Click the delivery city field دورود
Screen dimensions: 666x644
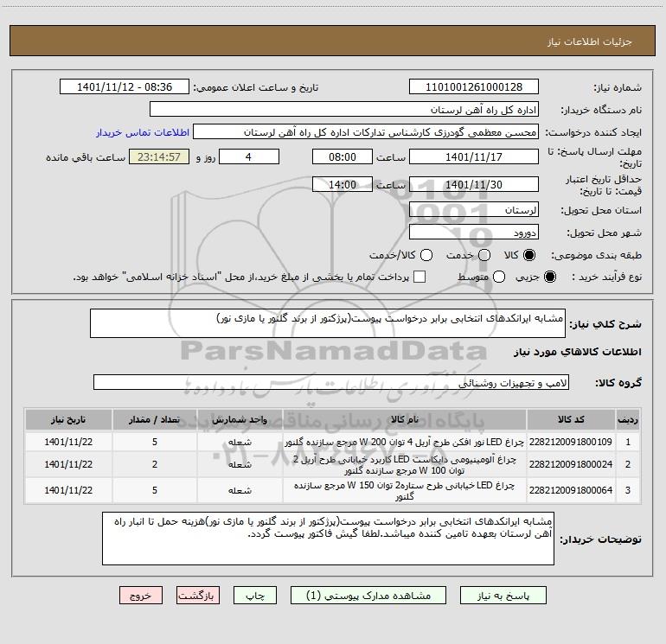(474, 233)
